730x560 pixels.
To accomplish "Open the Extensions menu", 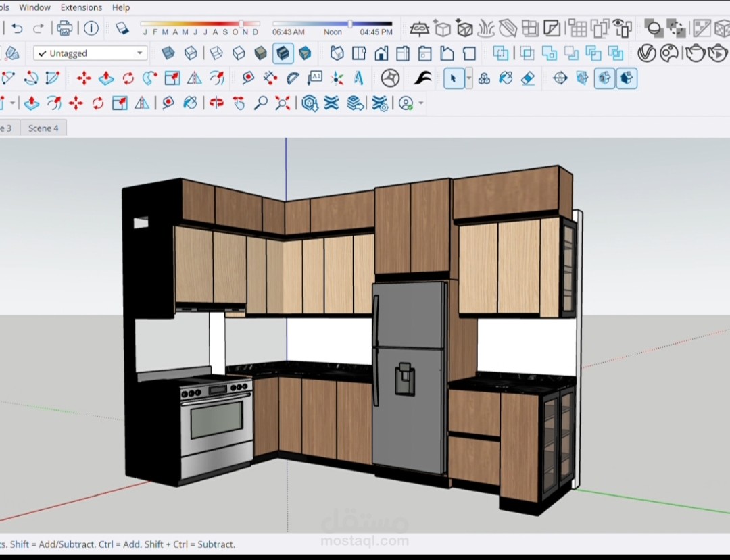I will 81,7.
